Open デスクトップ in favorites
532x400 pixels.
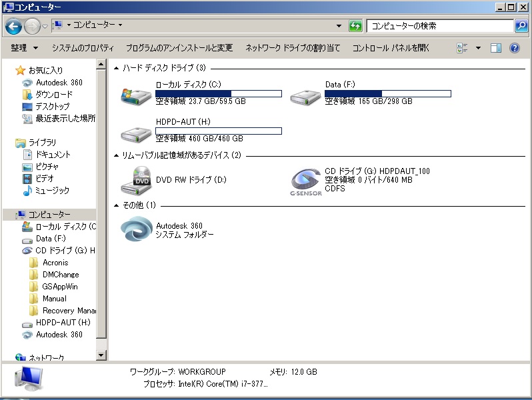[46, 107]
